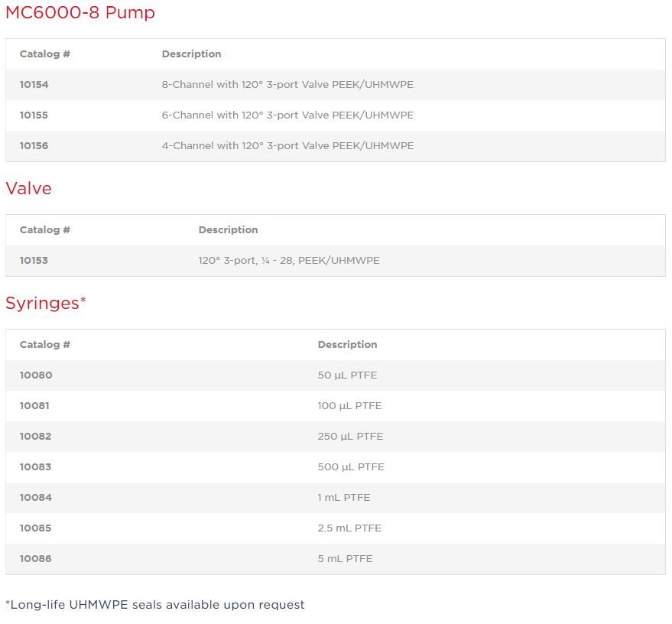Select catalog number 10155
The image size is (672, 624).
34,115
